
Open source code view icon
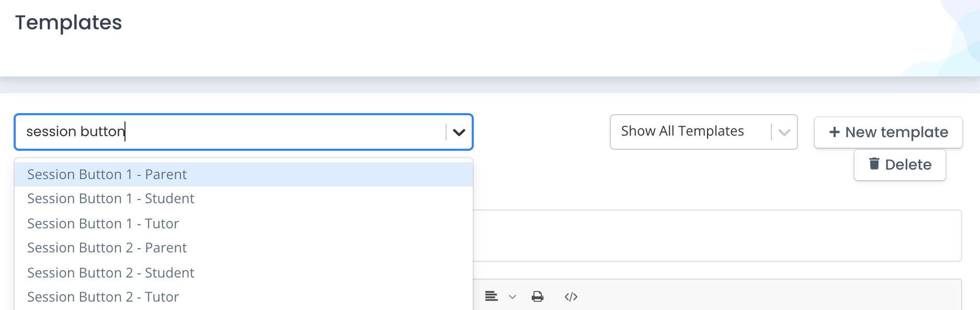pyautogui.click(x=571, y=297)
